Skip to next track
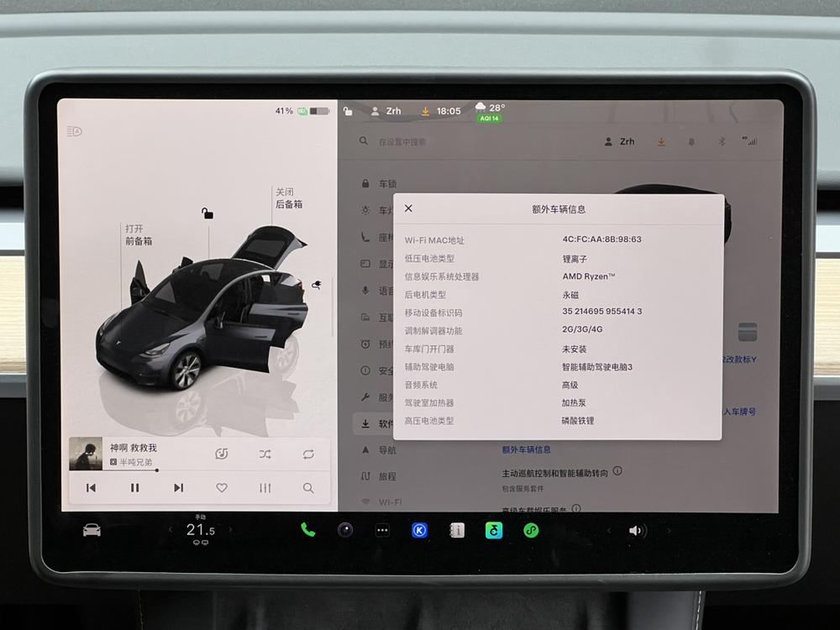840x630 pixels. [178, 487]
